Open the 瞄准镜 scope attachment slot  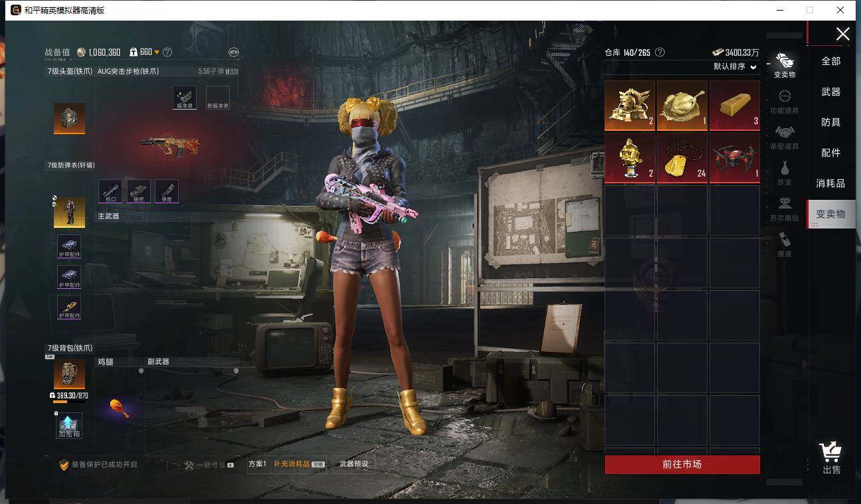coord(185,97)
